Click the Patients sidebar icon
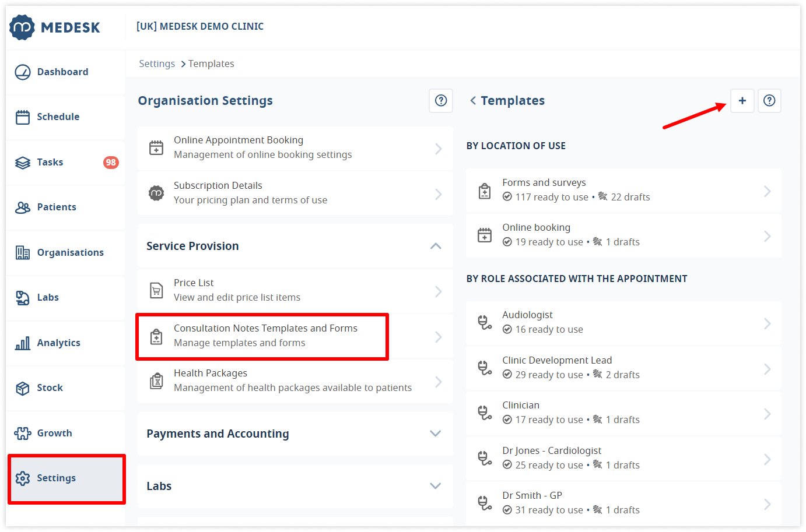806x532 pixels. tap(22, 207)
